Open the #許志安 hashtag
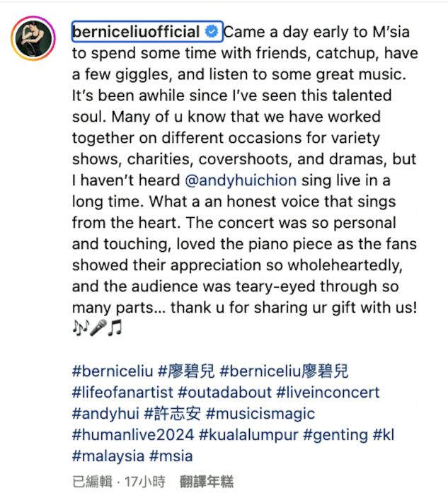The height and width of the screenshot is (498, 448). click(173, 414)
